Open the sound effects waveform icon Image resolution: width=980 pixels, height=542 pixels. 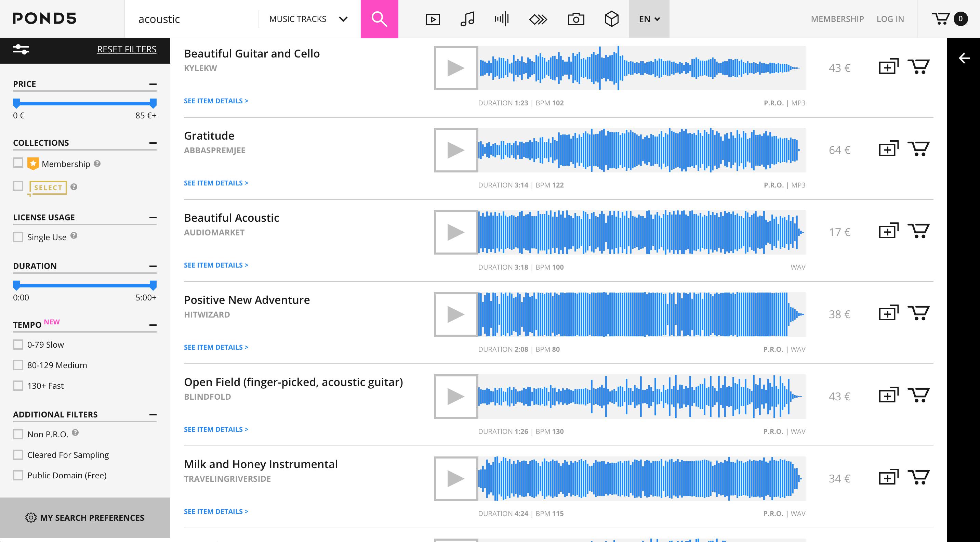click(501, 19)
